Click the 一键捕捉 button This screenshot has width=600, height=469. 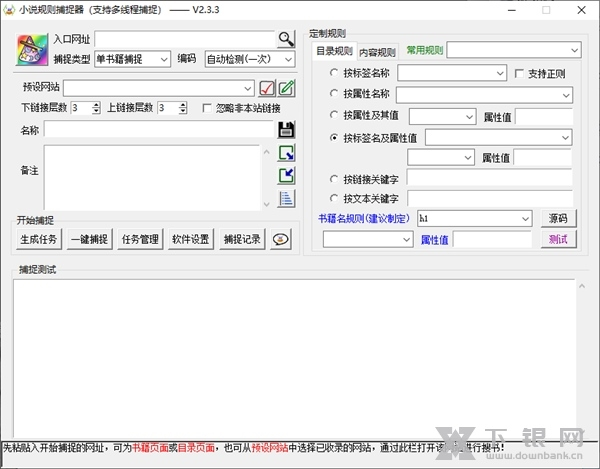coord(90,239)
